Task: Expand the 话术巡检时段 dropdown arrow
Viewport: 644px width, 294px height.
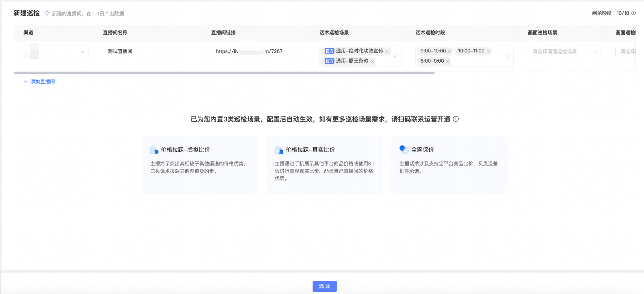Action: point(507,56)
